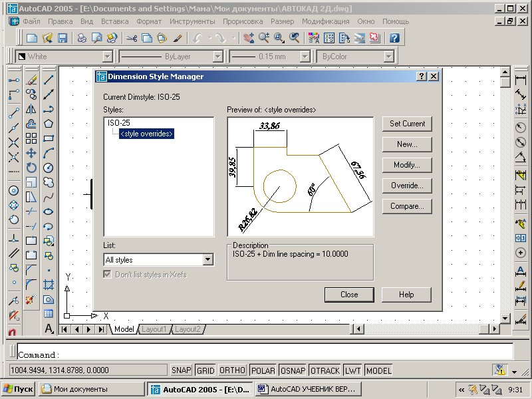Open the White color dropdown
Image resolution: width=532 pixels, height=399 pixels.
[107, 57]
